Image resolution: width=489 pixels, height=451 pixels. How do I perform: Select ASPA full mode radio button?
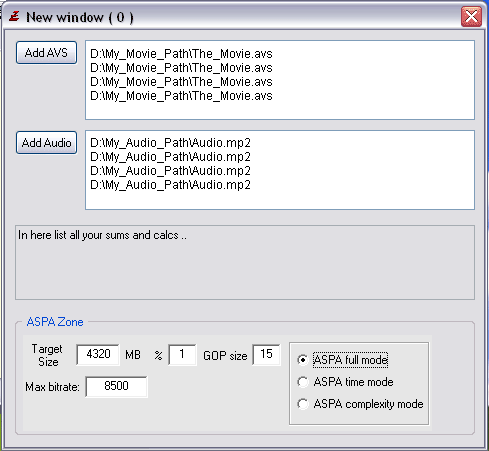(303, 360)
